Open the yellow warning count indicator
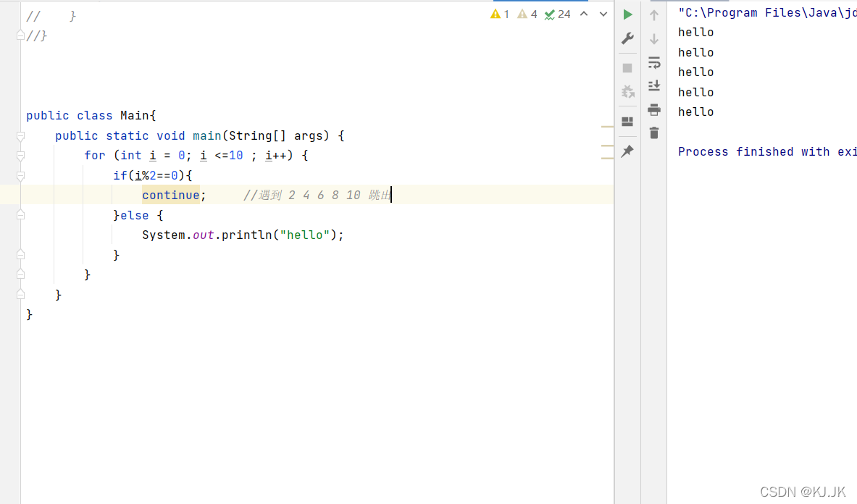 coord(500,14)
